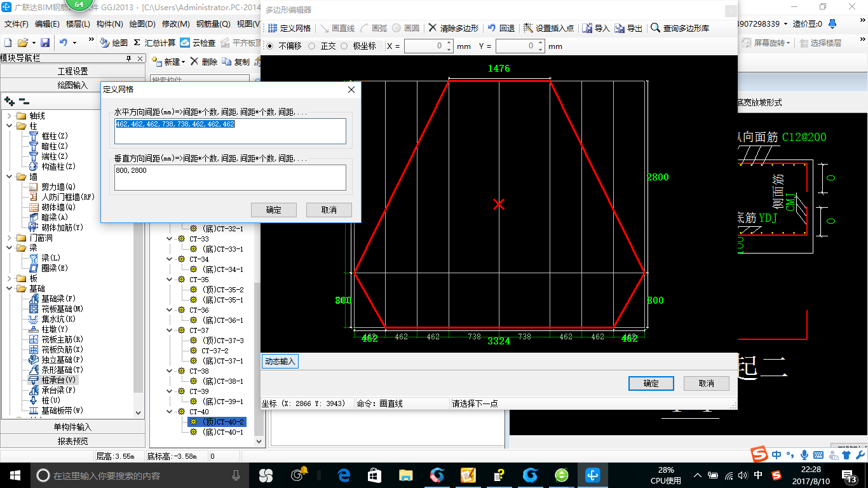This screenshot has width=868, height=488.
Task: Select the 不偏移 radio option
Action: tap(270, 46)
